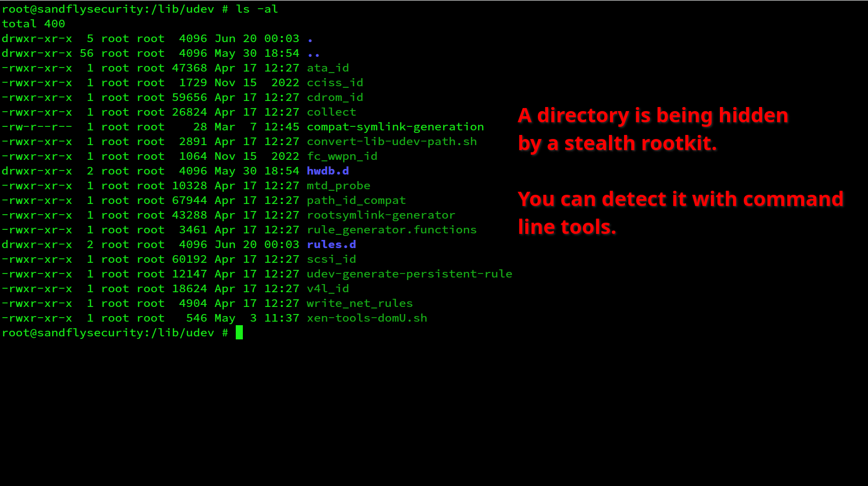Click the ata_id filename

(328, 67)
